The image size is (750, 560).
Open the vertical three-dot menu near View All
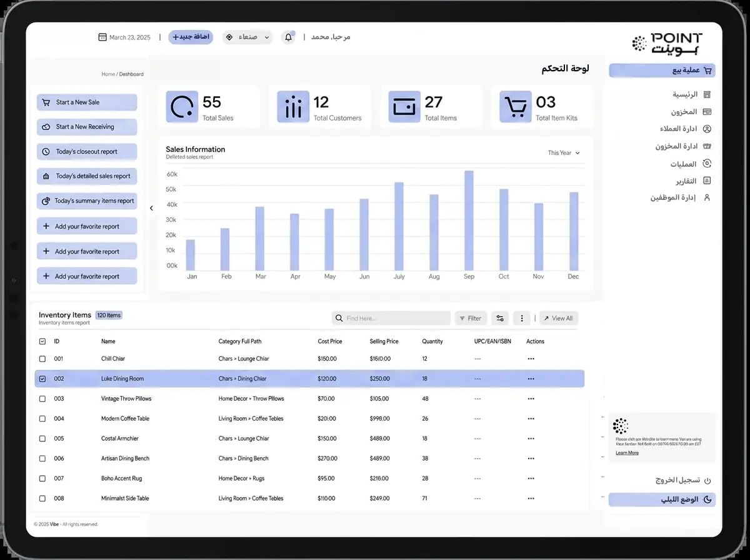point(522,318)
